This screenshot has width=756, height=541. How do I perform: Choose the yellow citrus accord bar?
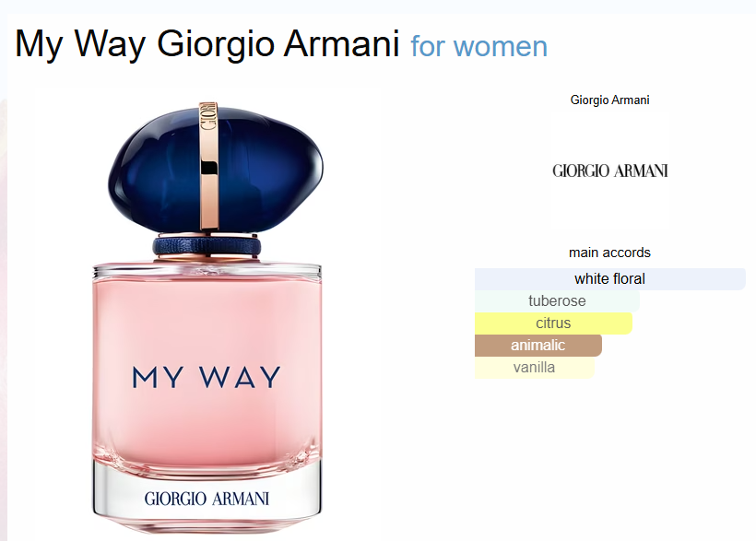553,323
